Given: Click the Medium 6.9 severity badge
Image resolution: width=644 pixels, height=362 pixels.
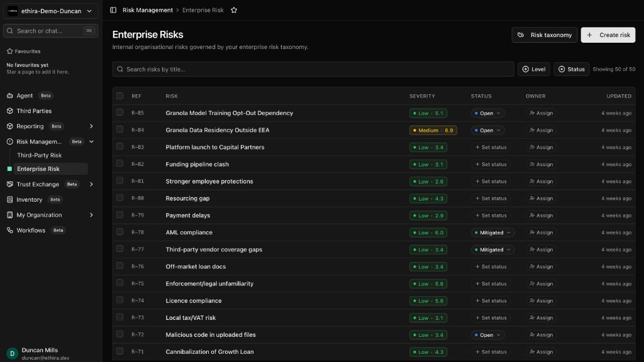Looking at the screenshot, I should 433,131.
